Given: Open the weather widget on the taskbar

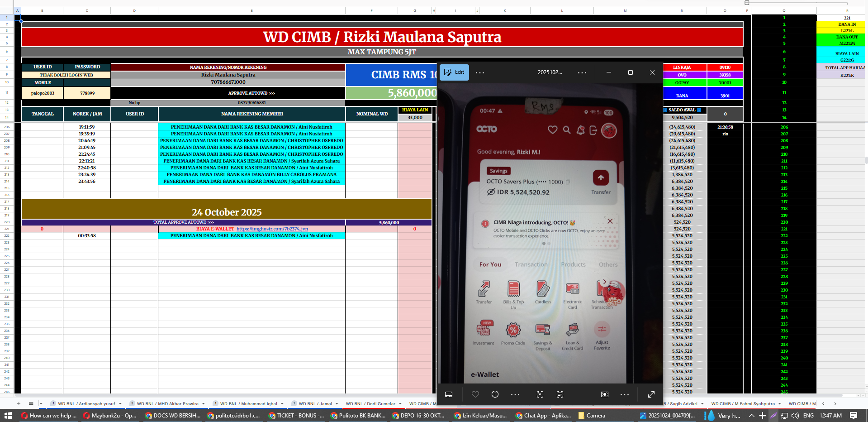Looking at the screenshot, I should tap(723, 415).
